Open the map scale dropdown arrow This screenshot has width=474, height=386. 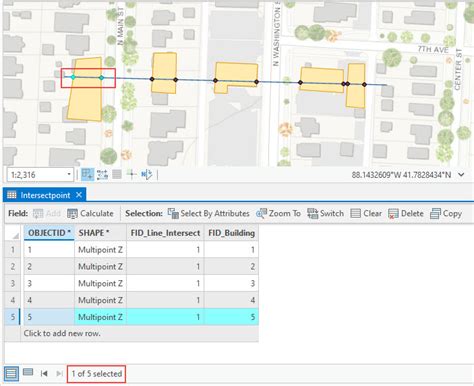pyautogui.click(x=69, y=174)
